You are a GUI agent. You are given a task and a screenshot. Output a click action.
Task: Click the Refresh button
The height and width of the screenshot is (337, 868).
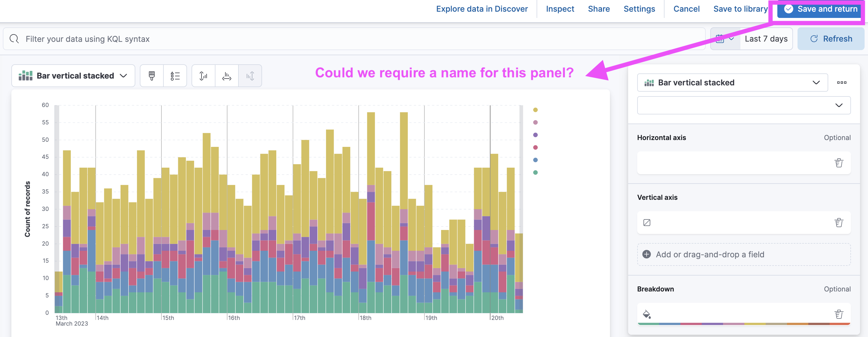(x=830, y=38)
